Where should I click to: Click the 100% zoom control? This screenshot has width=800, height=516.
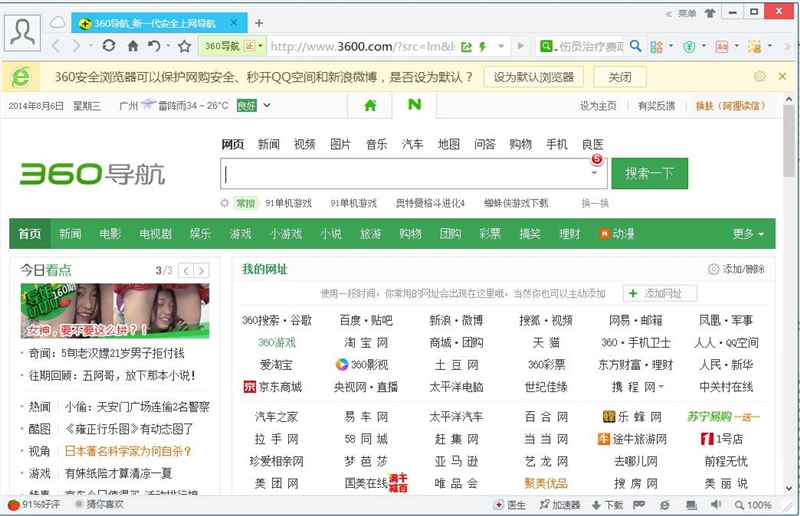[x=753, y=505]
